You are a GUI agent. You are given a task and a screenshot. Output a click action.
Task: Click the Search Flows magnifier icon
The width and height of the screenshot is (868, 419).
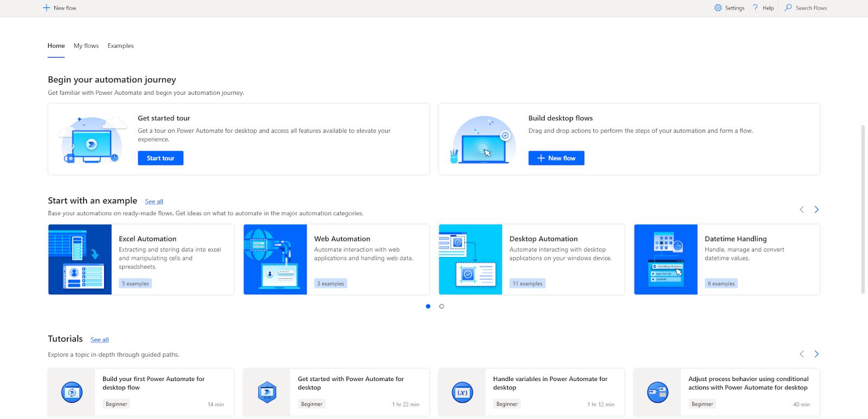788,8
